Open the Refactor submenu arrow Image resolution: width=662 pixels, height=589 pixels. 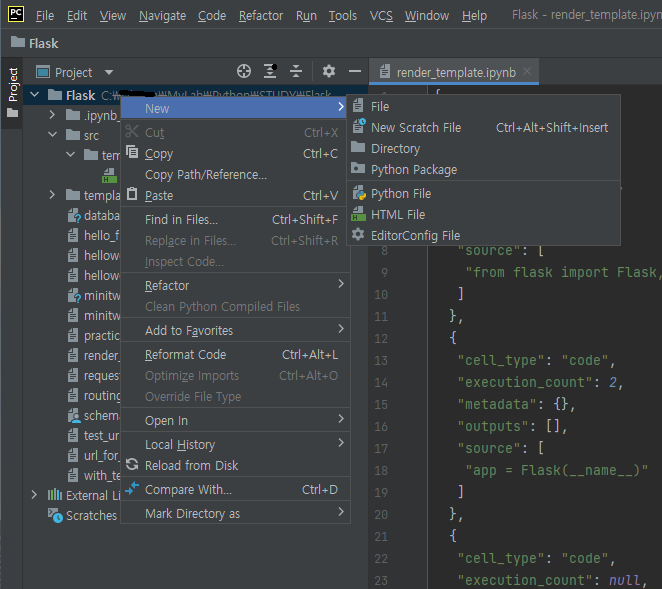tap(341, 284)
